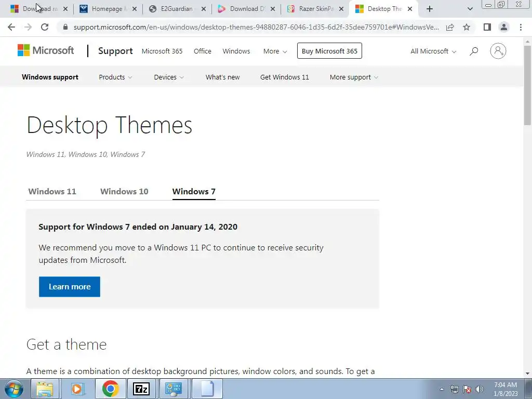Open the Support link

coord(115,51)
